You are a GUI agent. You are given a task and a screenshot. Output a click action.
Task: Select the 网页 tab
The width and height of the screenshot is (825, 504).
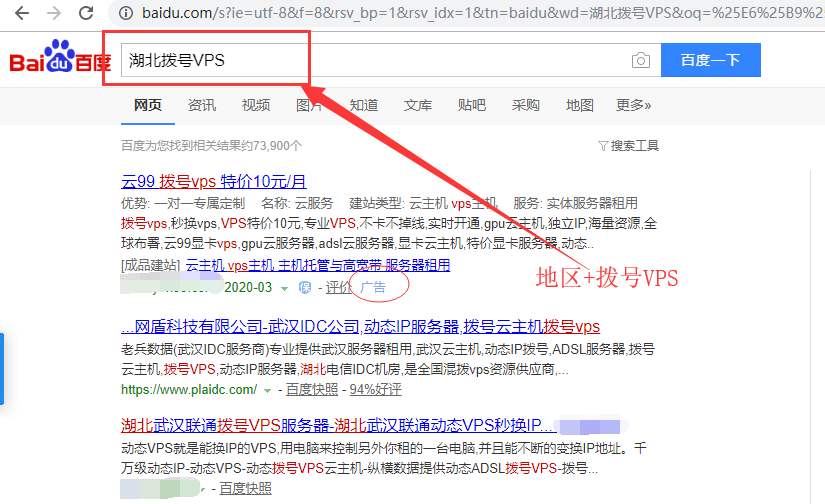pyautogui.click(x=148, y=105)
